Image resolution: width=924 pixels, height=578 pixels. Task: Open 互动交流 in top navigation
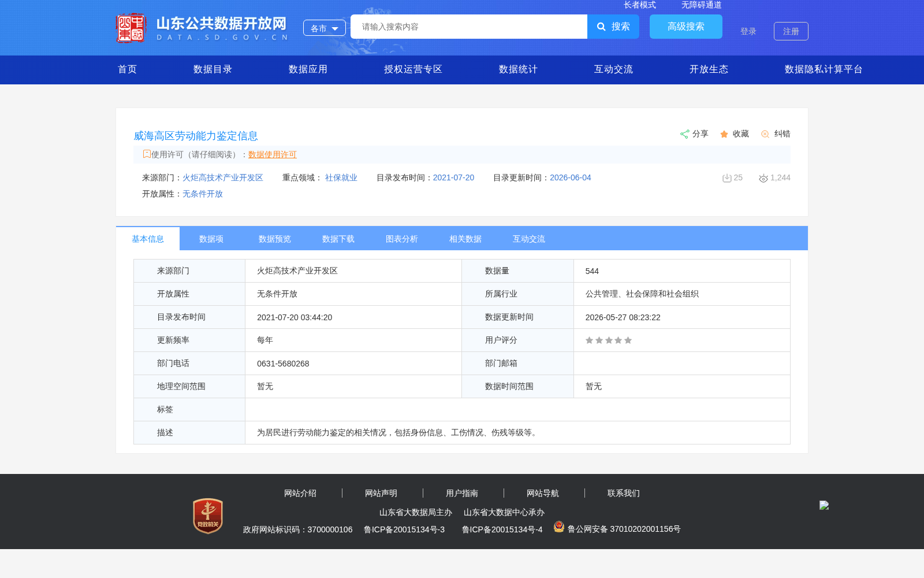tap(614, 69)
